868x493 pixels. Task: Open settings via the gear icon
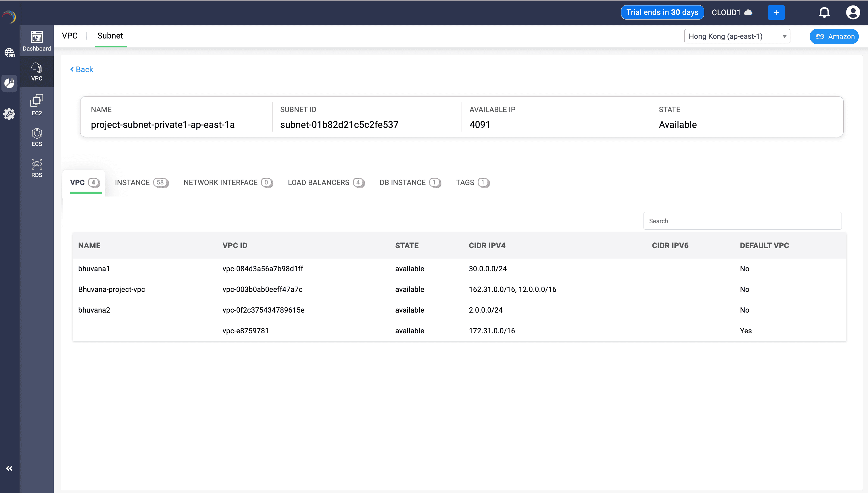[9, 114]
